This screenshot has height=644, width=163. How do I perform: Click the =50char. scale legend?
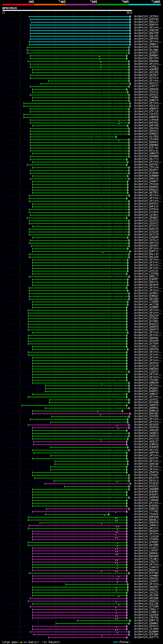(122, 642)
